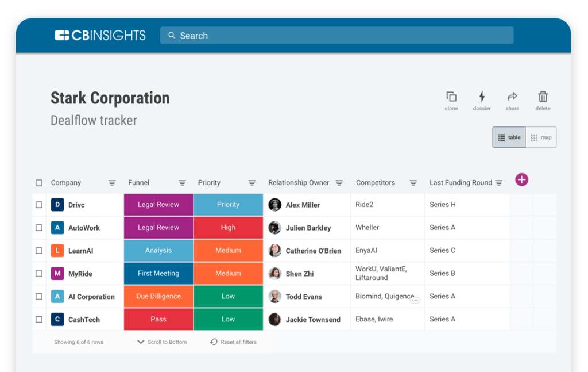The height and width of the screenshot is (372, 588).
Task: Click the AutoWork company A icon
Action: click(57, 228)
